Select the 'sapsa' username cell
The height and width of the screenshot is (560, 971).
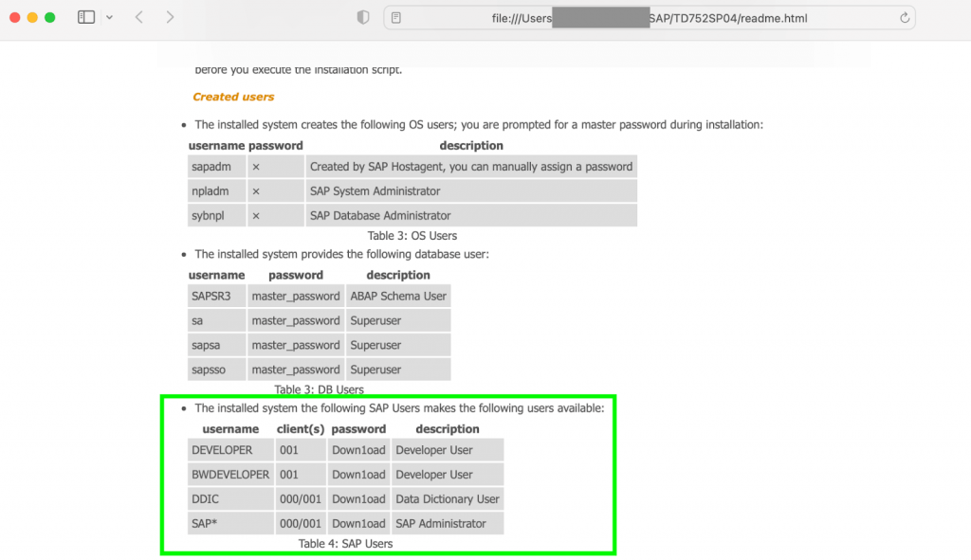(x=217, y=345)
